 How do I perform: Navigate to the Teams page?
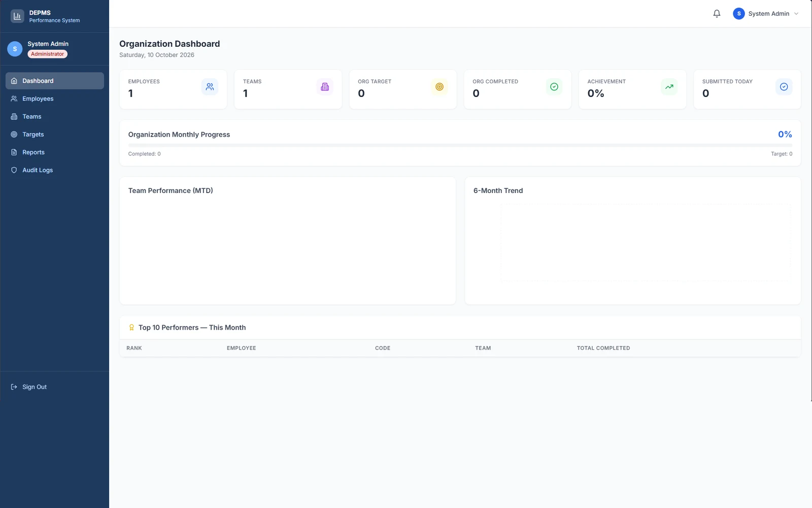point(55,116)
